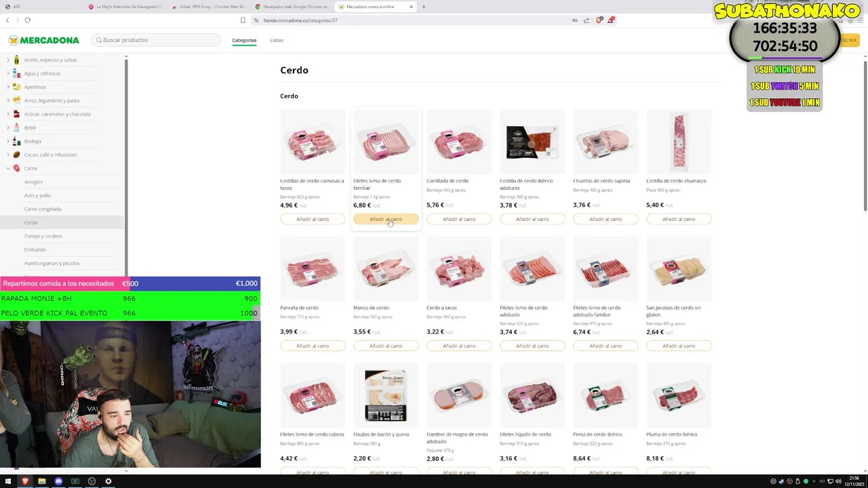Click the Brave shields icon
868x488 pixels.
(x=599, y=20)
